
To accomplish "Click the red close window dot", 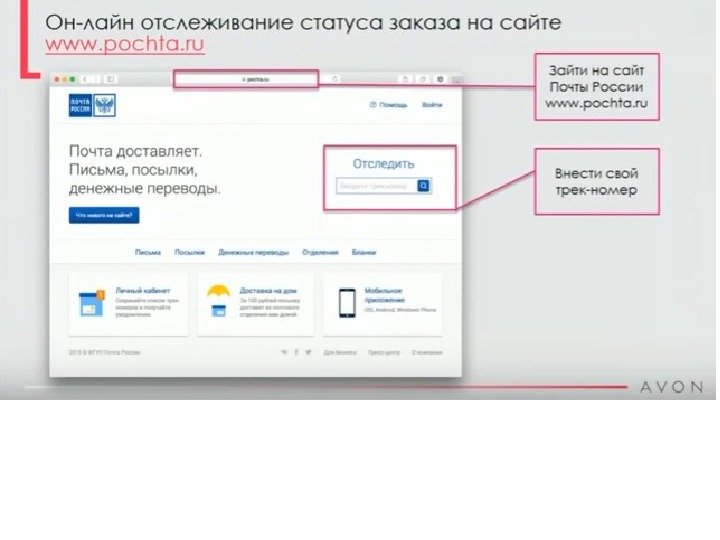I will 57,79.
